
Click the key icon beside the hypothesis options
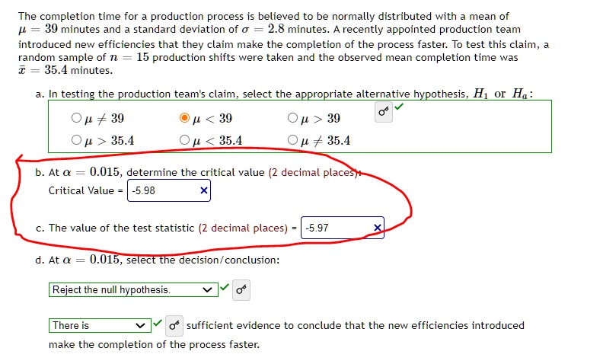click(x=384, y=112)
